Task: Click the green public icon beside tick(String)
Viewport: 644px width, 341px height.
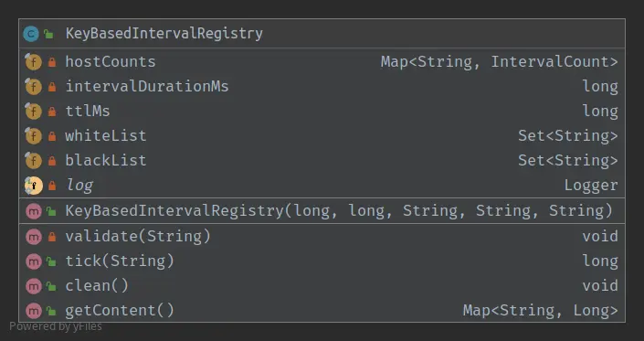Action: 51,261
